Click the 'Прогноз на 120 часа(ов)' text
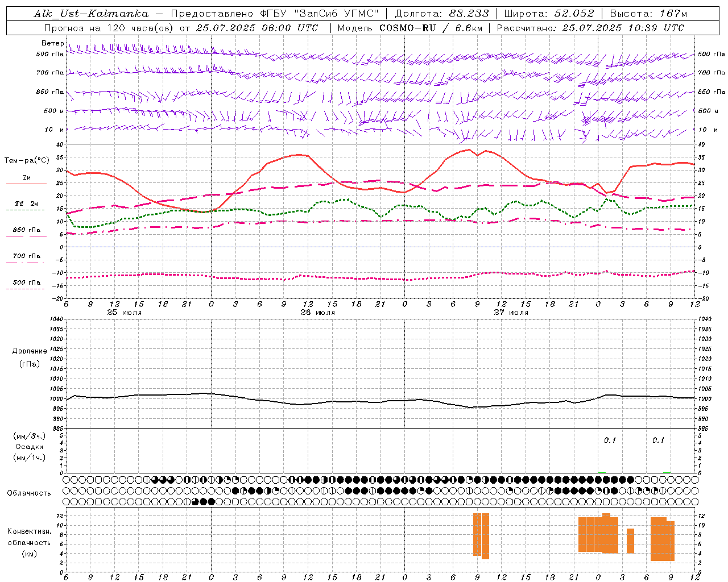This screenshot has height=582, width=728. tap(110, 28)
